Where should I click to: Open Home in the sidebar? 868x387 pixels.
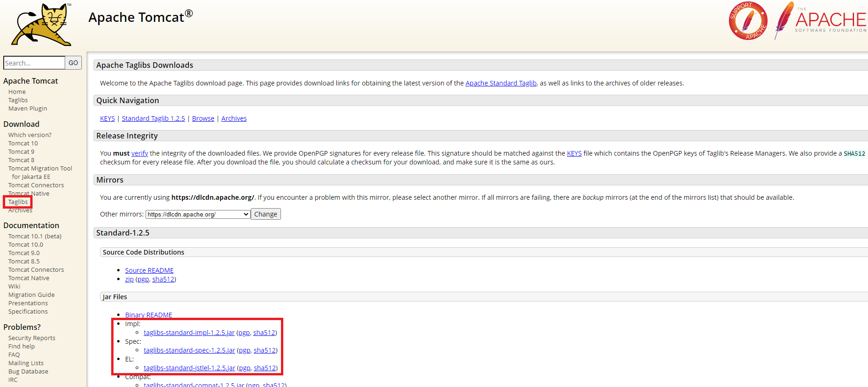(17, 92)
